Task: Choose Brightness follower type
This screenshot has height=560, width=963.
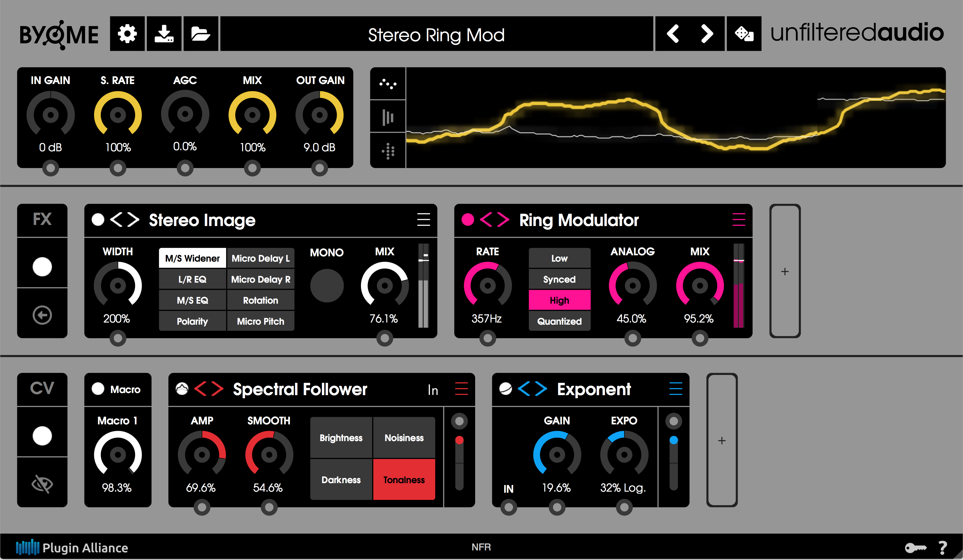Action: (341, 438)
